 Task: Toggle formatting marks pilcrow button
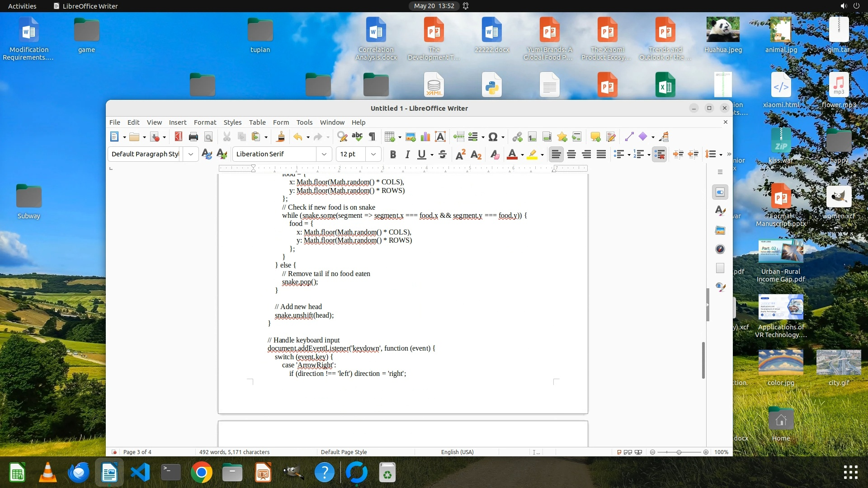[372, 137]
